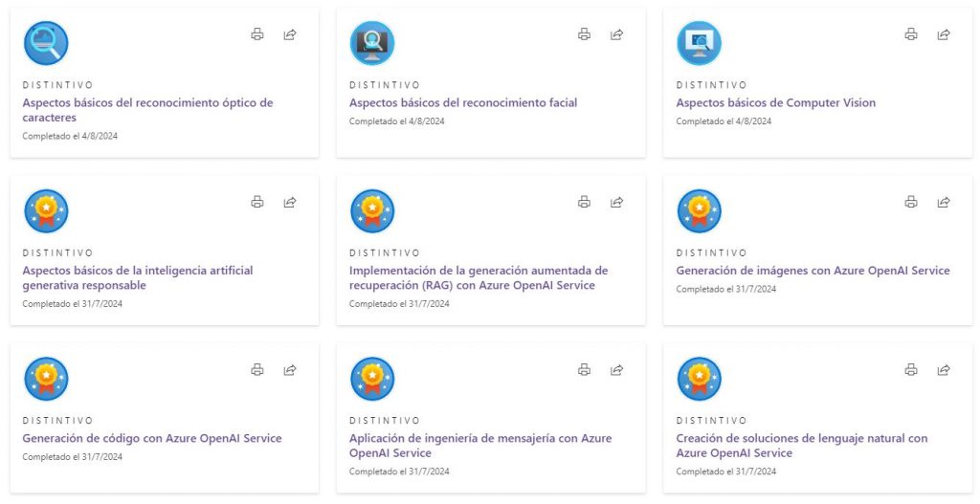Click the facial recognition badge image
The width and height of the screenshot is (980, 504).
tap(372, 43)
